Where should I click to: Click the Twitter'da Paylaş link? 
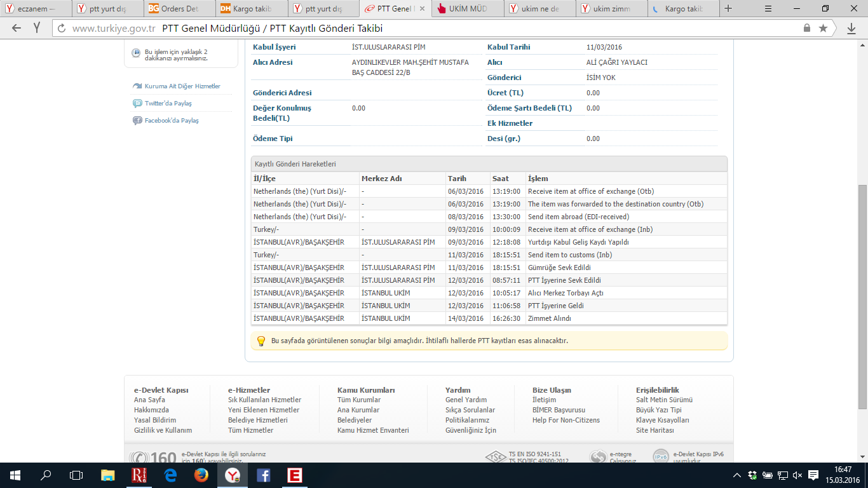click(x=168, y=104)
